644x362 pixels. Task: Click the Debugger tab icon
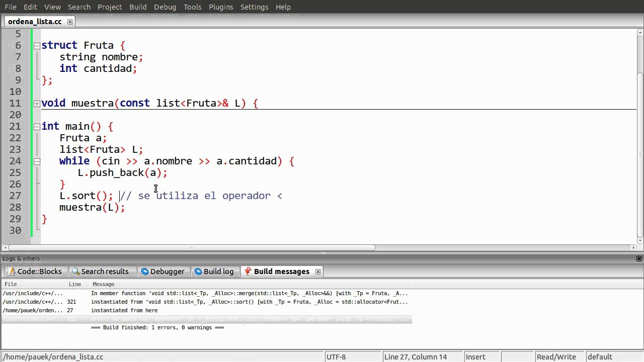tap(145, 271)
